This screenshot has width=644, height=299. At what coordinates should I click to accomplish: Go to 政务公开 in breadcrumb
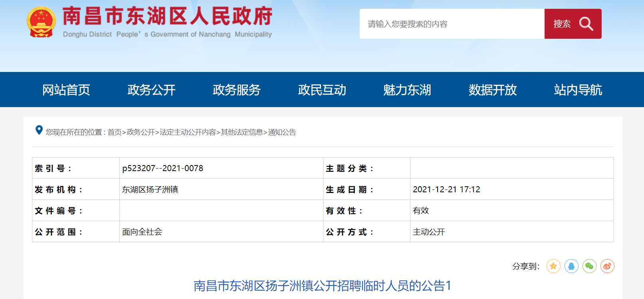click(141, 132)
